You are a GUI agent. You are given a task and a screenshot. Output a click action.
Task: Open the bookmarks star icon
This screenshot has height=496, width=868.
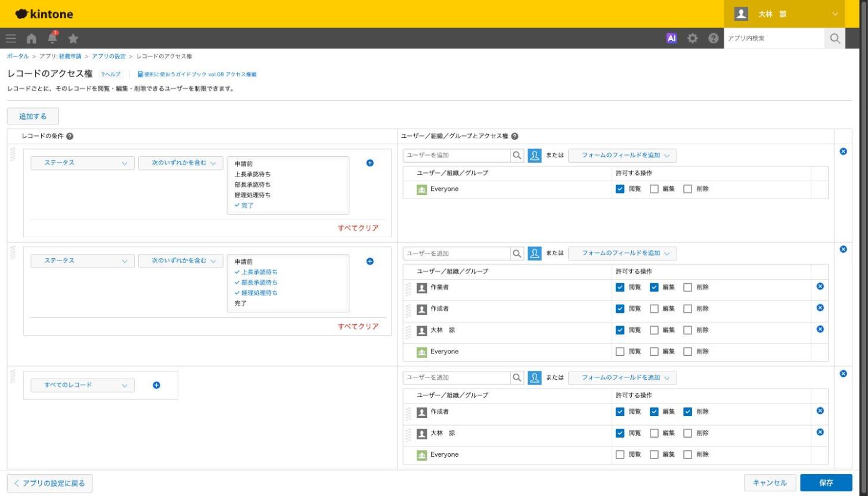click(x=73, y=38)
